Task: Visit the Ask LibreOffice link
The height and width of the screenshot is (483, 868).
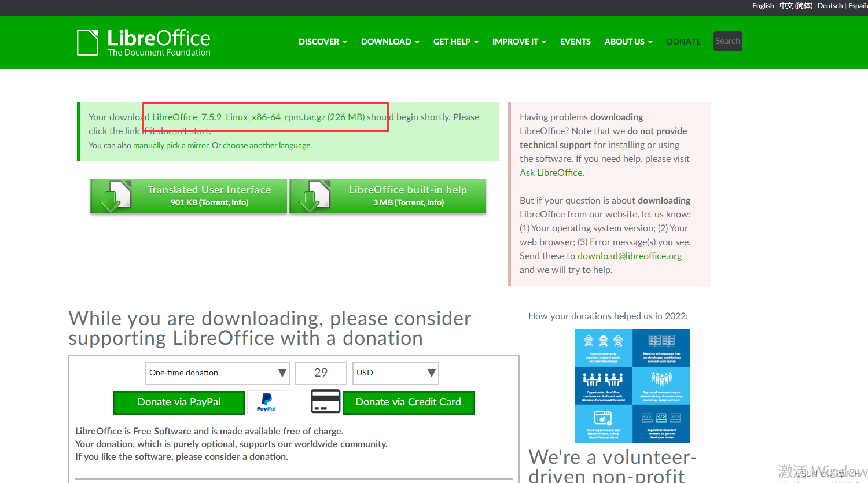Action: [x=550, y=172]
